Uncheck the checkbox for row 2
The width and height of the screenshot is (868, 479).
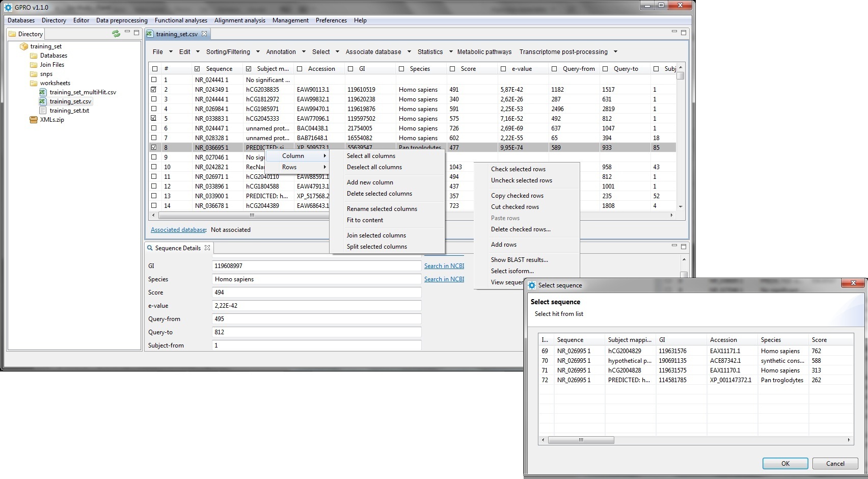pos(154,90)
